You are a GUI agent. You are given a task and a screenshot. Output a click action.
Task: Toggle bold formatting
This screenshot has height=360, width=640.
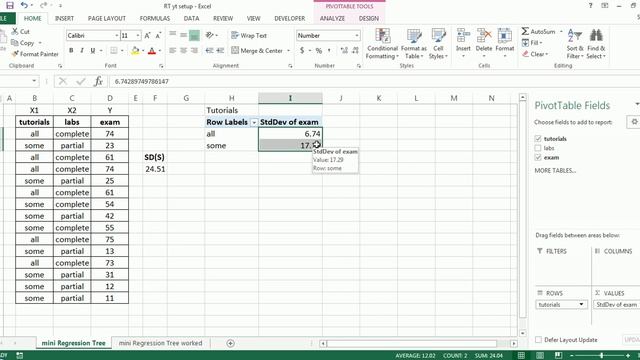click(71, 51)
